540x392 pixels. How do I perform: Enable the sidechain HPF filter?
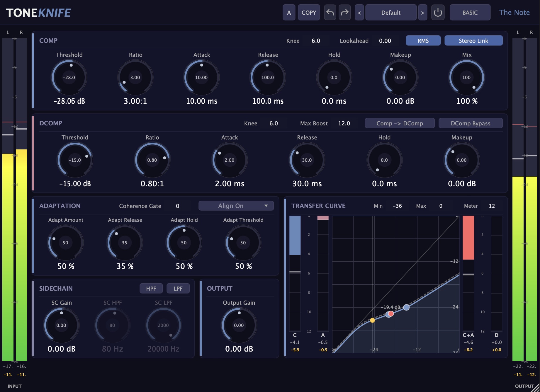point(151,288)
